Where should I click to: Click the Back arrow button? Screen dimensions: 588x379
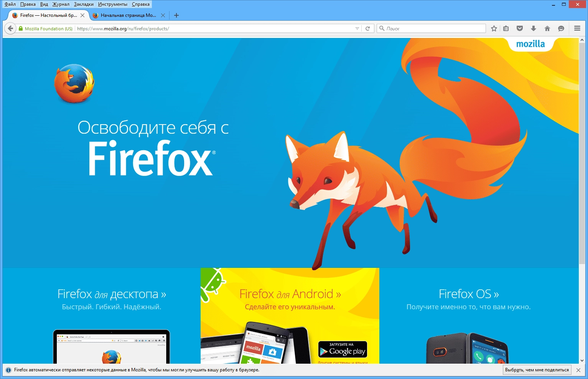coord(10,28)
